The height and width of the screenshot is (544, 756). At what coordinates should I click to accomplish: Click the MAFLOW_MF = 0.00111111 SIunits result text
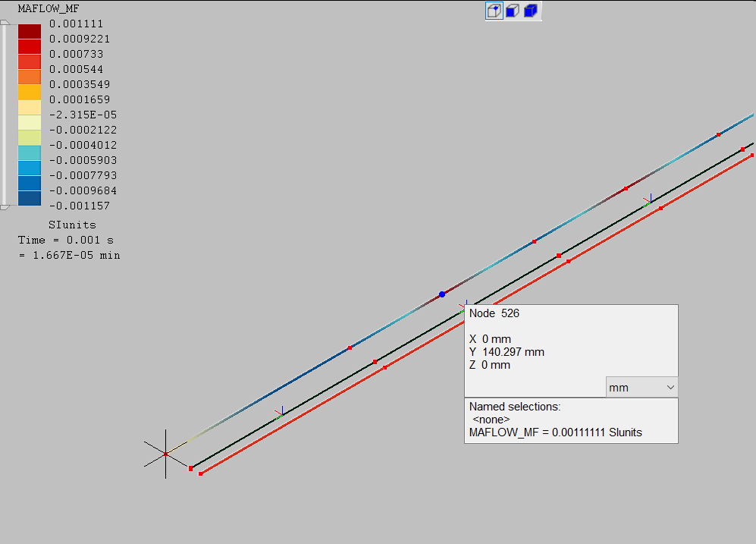(x=555, y=432)
